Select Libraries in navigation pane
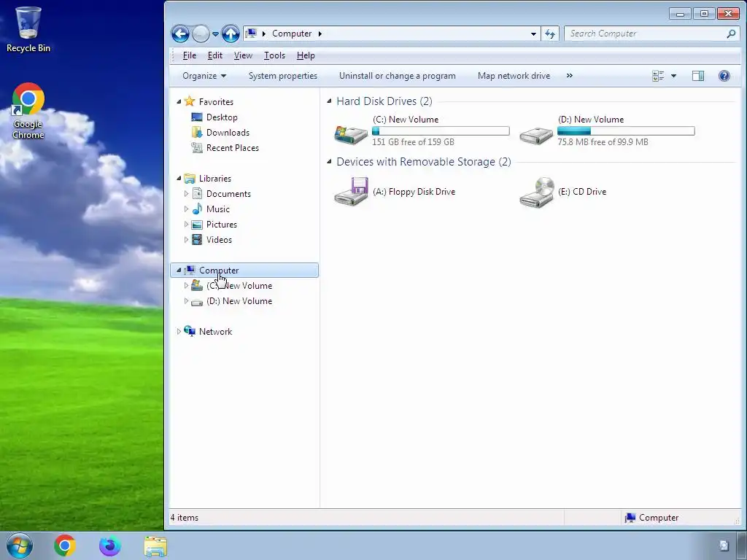 point(215,179)
